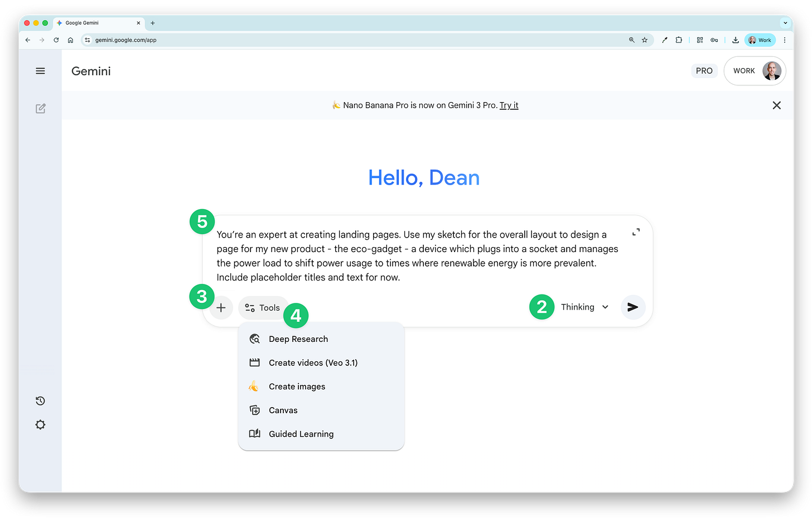812x522 pixels.
Task: Choose Canvas from the Tools list
Action: (321, 410)
